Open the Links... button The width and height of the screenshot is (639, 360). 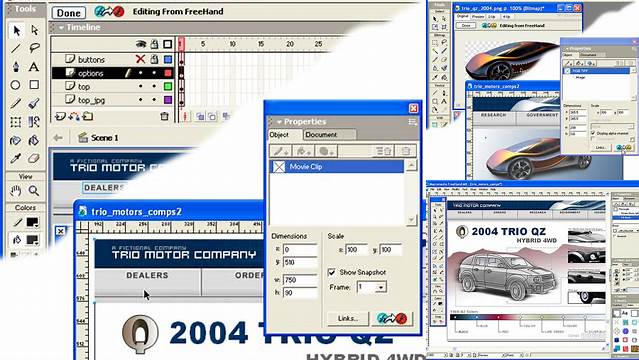(x=348, y=318)
